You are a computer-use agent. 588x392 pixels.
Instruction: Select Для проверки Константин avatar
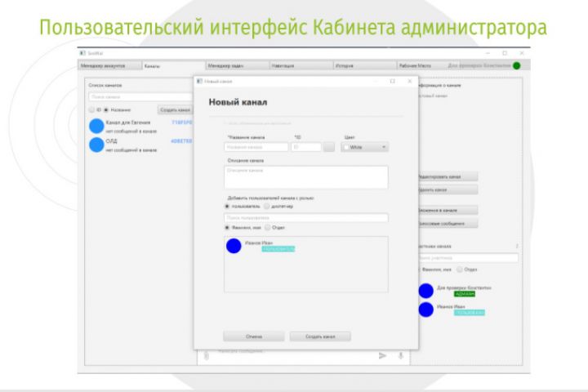tap(426, 291)
